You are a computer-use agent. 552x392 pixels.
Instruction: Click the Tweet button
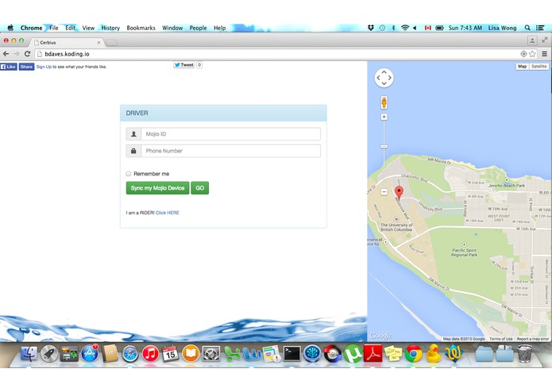[x=183, y=65]
